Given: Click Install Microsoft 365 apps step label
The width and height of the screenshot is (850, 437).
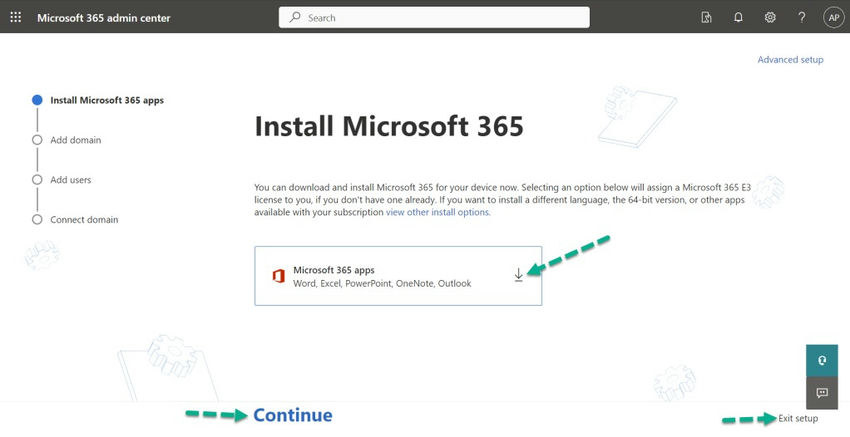Looking at the screenshot, I should (x=107, y=100).
